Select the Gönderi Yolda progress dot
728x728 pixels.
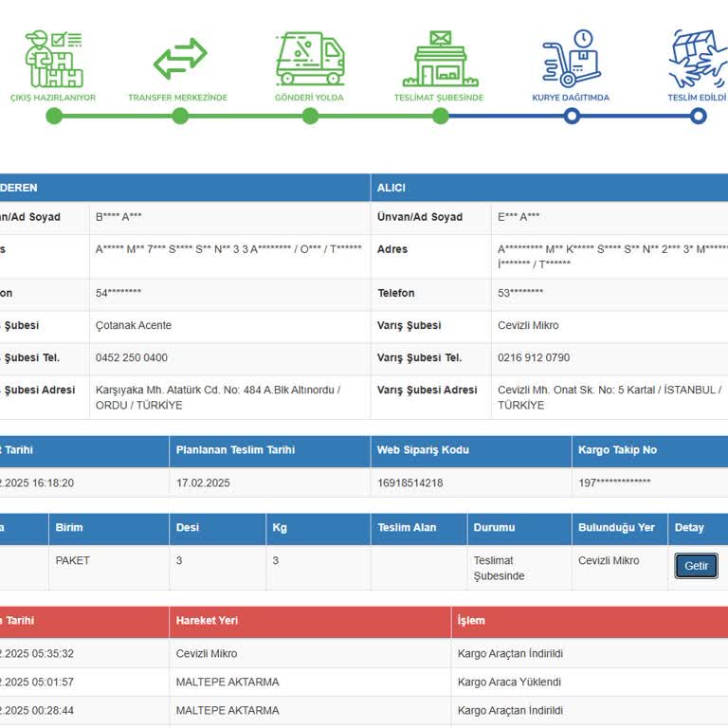(x=310, y=116)
